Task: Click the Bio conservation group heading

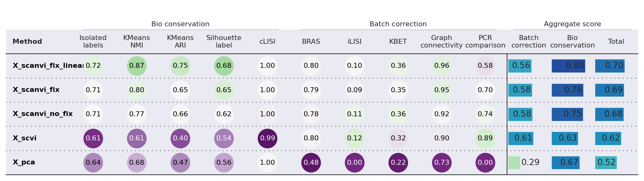Action: (180, 24)
